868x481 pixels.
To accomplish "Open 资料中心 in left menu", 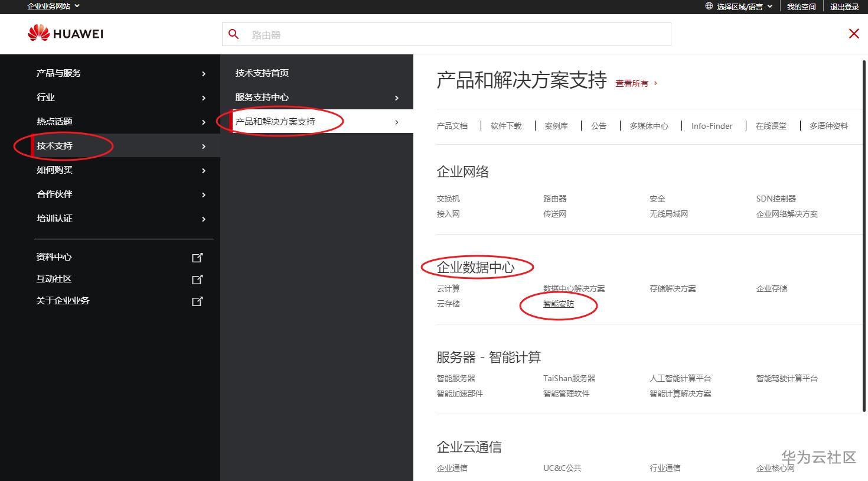I will click(x=54, y=256).
